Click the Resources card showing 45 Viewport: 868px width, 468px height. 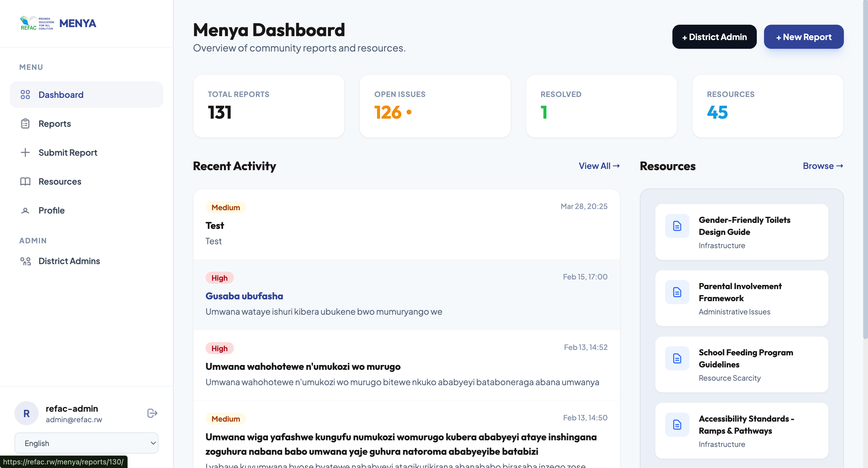point(768,106)
